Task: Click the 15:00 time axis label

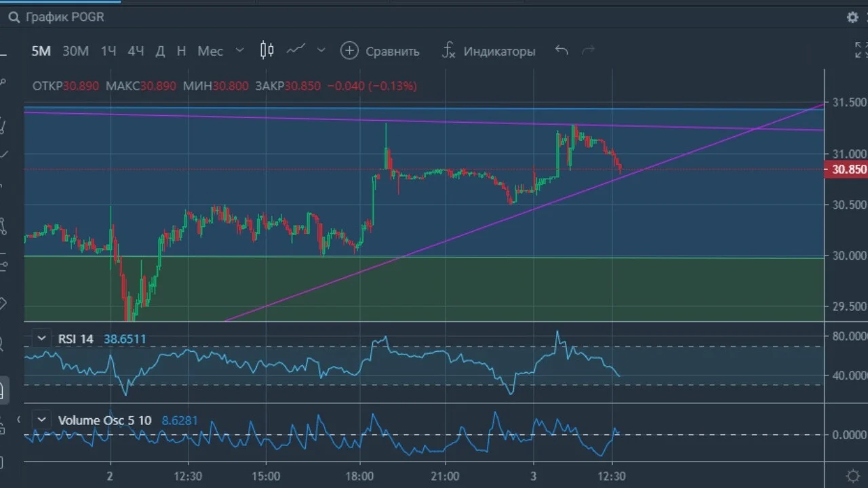Action: click(x=265, y=475)
